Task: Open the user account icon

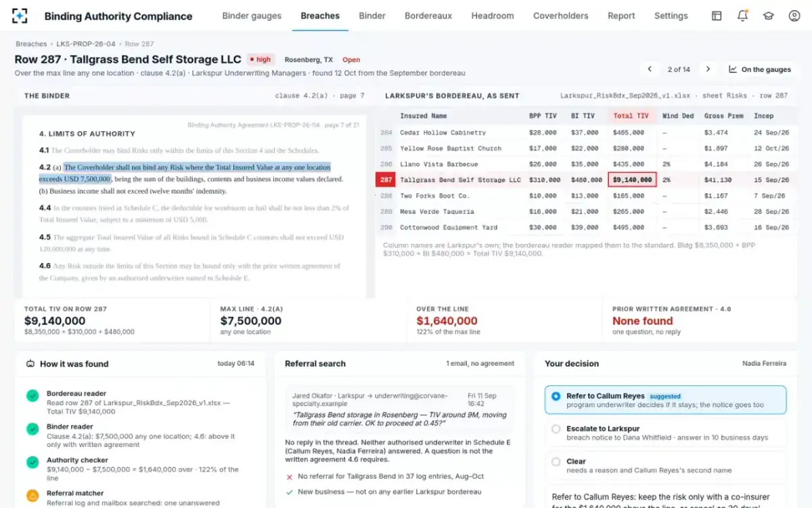Action: click(794, 16)
